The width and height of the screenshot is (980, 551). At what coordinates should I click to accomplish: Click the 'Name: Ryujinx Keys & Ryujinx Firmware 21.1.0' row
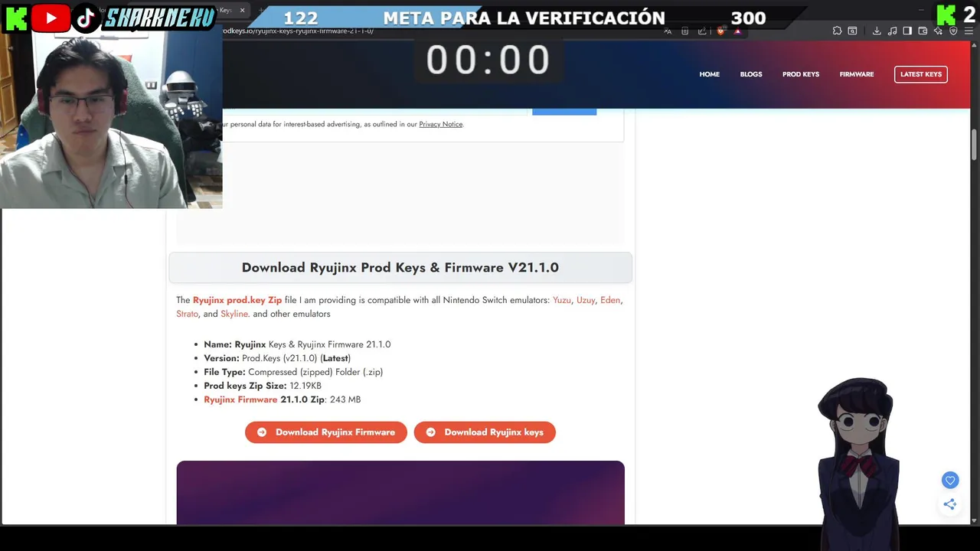point(297,344)
